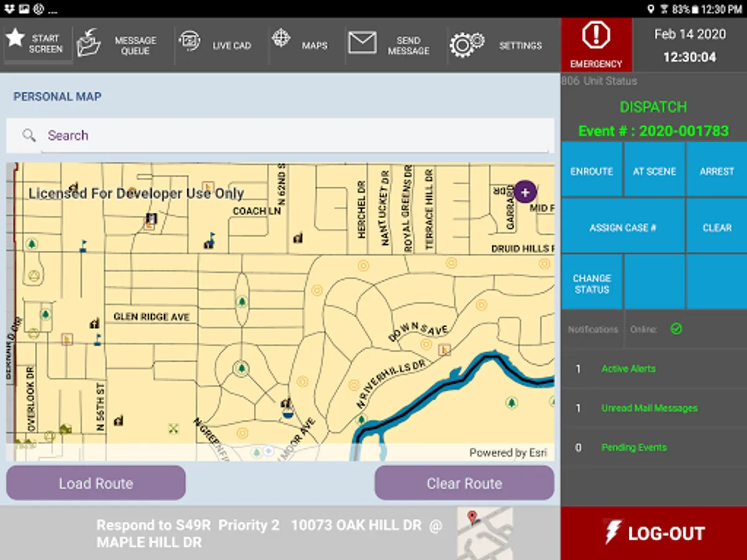Screen dimensions: 747x560
Task: Click the PERSONAL MAP heading
Action: pos(57,96)
